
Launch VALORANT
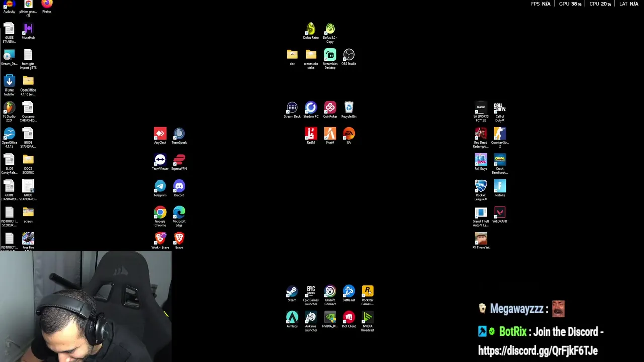(x=500, y=214)
